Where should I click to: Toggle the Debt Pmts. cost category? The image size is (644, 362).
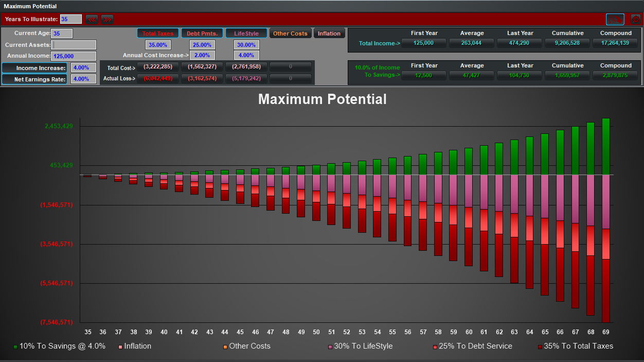(x=202, y=33)
